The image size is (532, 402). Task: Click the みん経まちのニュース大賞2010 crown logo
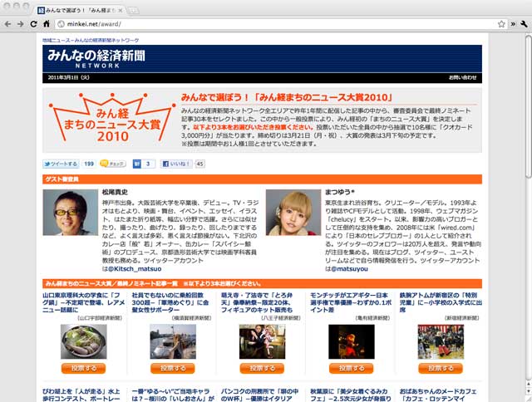pos(112,118)
